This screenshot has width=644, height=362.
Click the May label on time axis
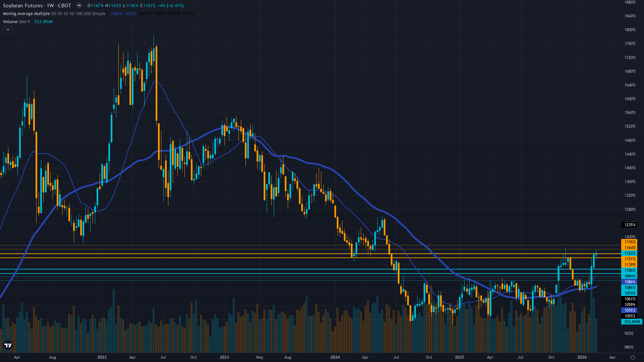[260, 357]
